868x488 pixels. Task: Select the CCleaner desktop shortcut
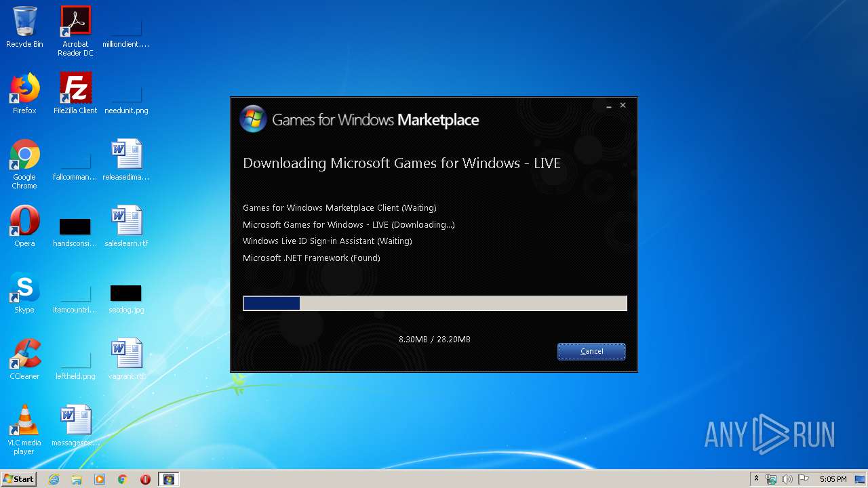coord(24,359)
